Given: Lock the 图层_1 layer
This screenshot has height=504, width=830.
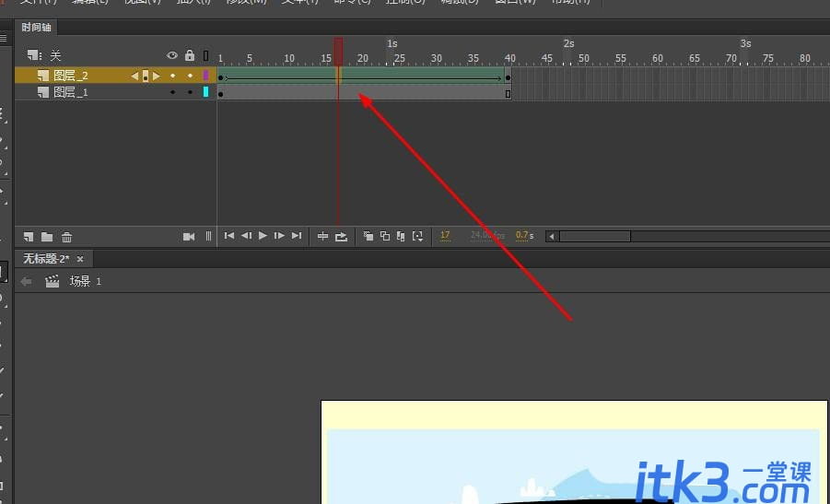Looking at the screenshot, I should tap(190, 92).
